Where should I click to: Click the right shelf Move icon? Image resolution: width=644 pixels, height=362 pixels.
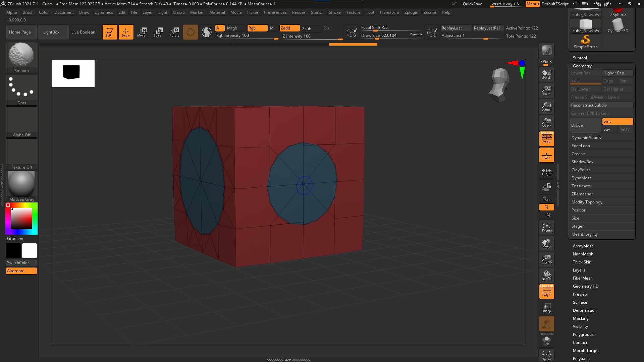tap(546, 243)
